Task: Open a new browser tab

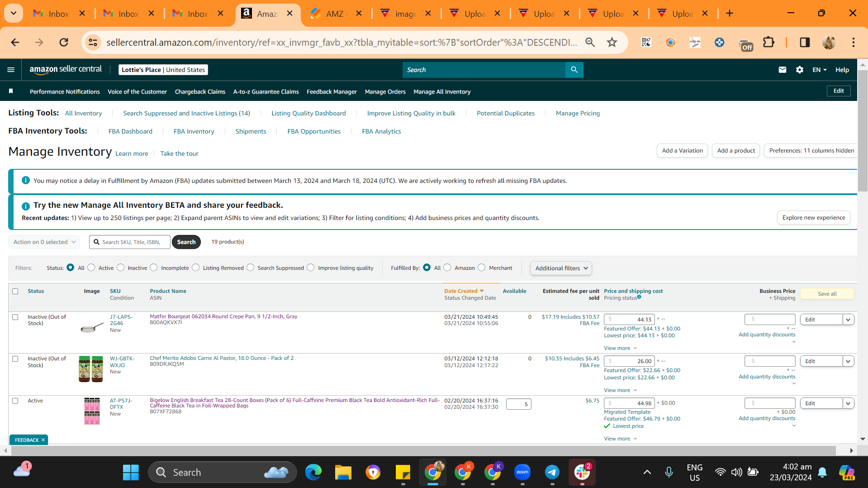Action: (730, 14)
